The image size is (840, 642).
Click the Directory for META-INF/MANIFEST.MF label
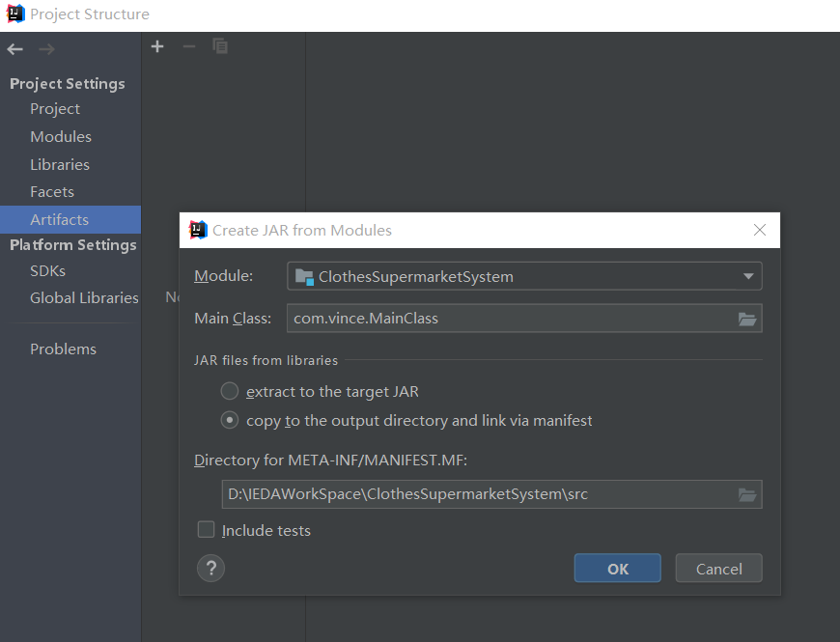[330, 461]
